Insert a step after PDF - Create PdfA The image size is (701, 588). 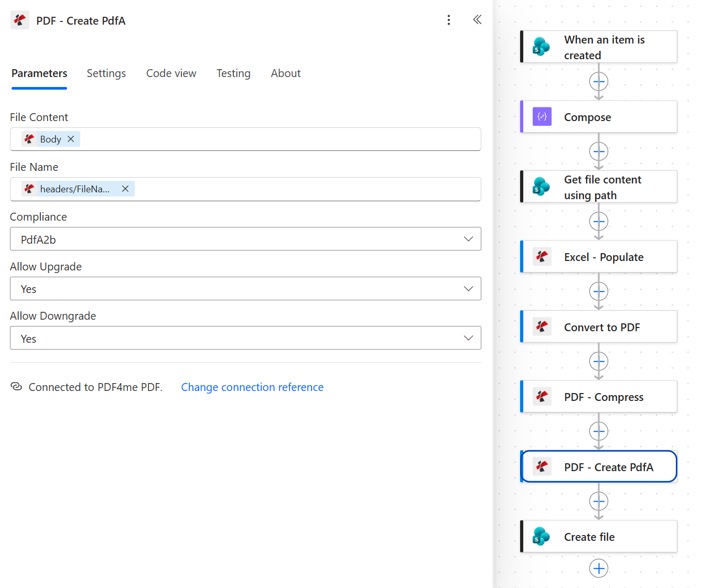[599, 501]
